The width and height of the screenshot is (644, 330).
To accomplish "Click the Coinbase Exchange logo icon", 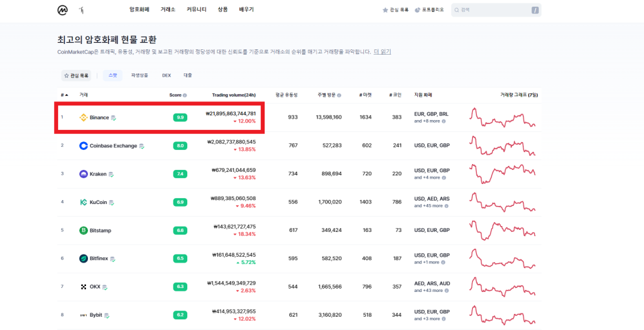I will click(83, 145).
